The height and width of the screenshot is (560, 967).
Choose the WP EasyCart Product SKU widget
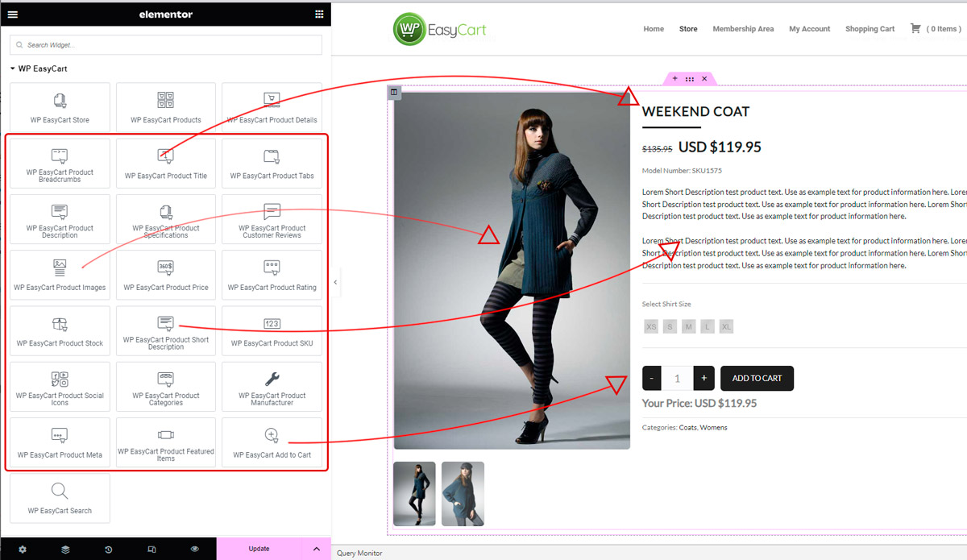[x=272, y=330]
